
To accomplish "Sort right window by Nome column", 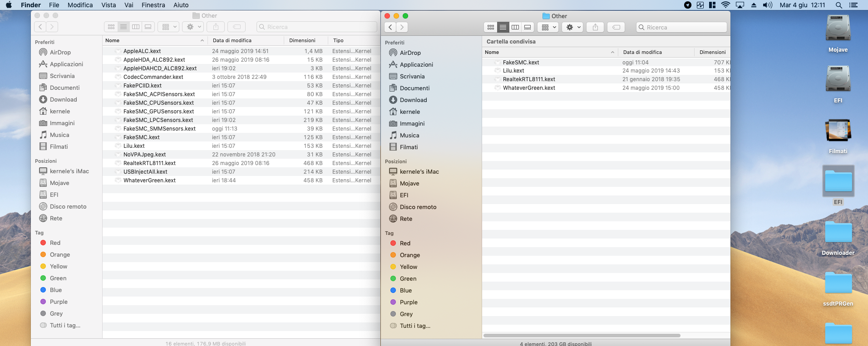I will tap(550, 52).
